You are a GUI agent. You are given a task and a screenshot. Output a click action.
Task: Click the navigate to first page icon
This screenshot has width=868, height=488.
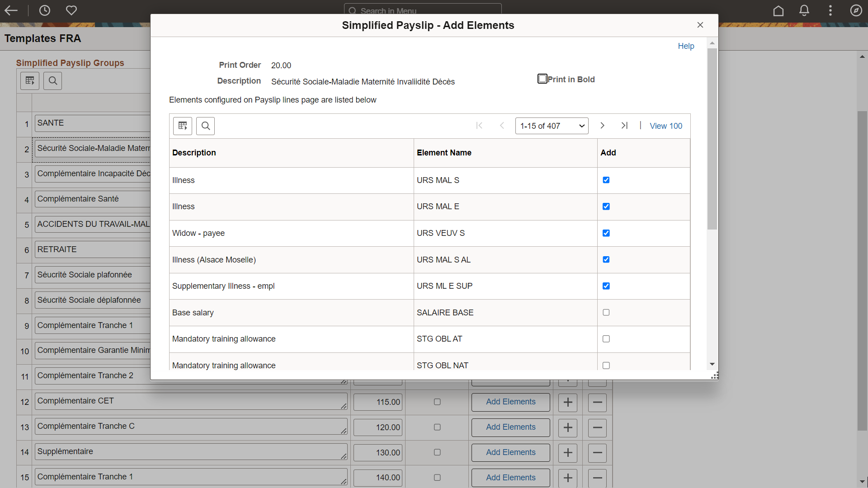point(479,125)
